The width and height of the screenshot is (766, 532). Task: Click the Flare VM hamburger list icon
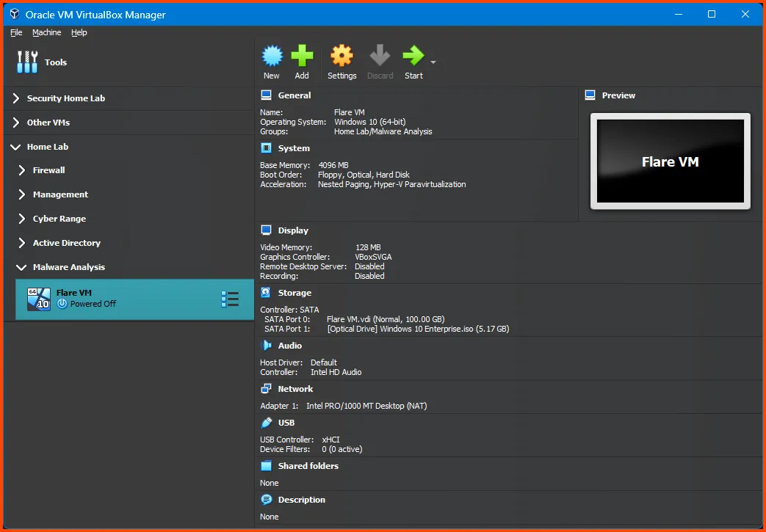pyautogui.click(x=230, y=299)
